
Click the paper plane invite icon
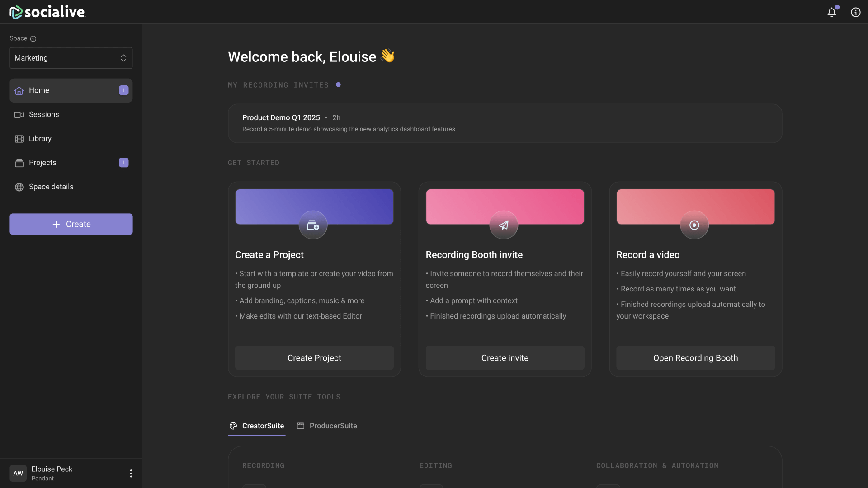click(x=504, y=225)
